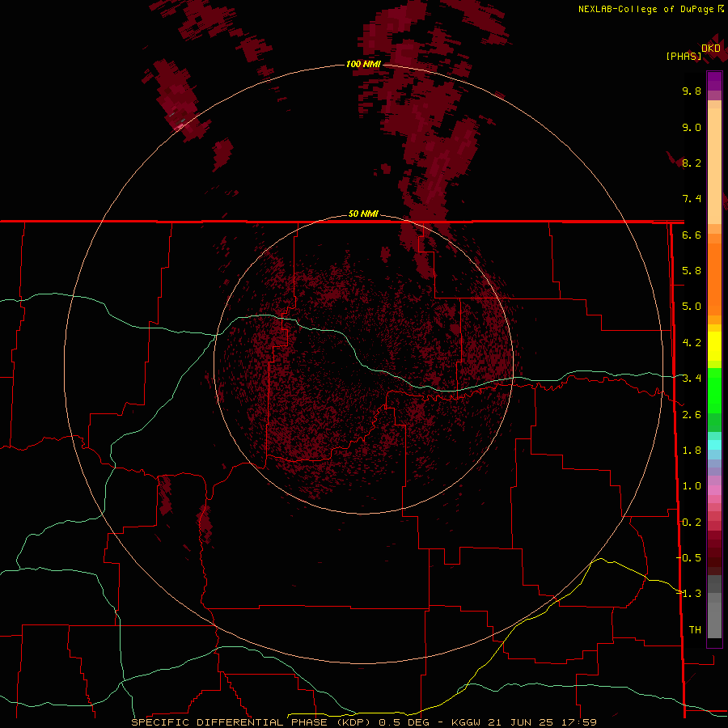Click the NEXLAB-College of DuPage credit text
Image resolution: width=728 pixels, height=728 pixels.
coord(645,9)
